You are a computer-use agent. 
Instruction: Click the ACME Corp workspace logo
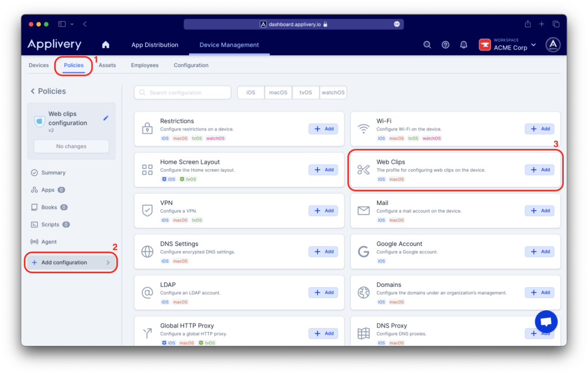point(485,45)
